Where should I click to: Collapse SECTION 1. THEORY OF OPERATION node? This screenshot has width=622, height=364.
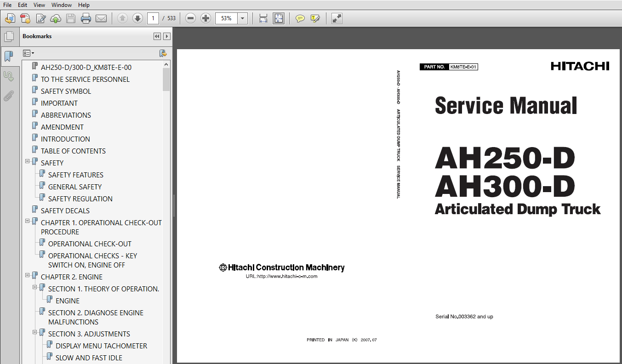[35, 287]
